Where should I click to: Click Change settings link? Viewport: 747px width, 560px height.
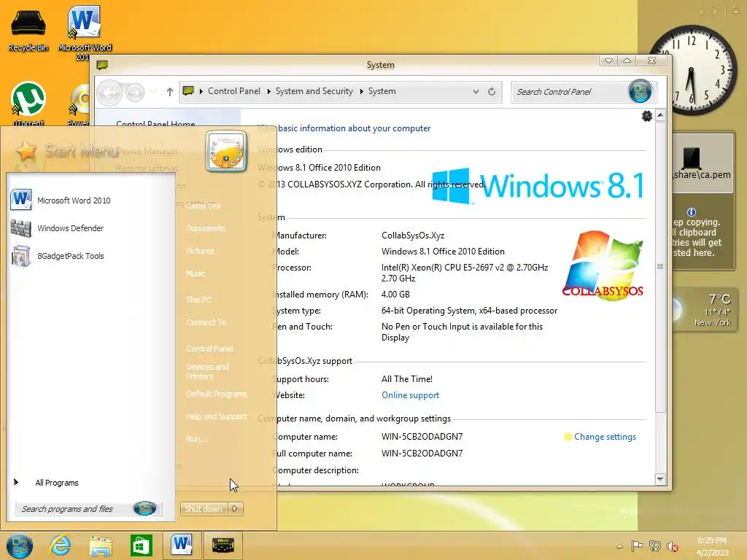(x=605, y=437)
